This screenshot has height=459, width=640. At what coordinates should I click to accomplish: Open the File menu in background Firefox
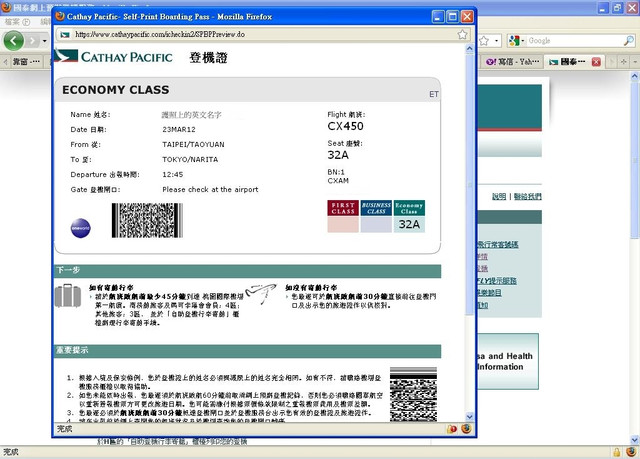pyautogui.click(x=17, y=22)
